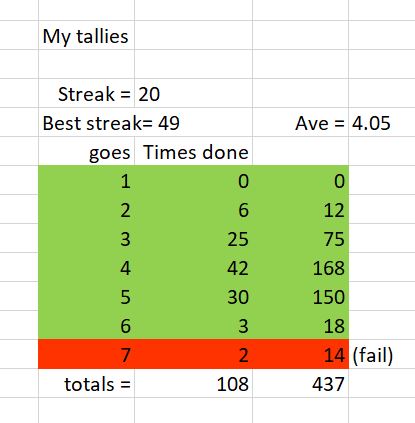Click the Streak value cell showing 20
This screenshot has width=415, height=423.
pos(193,93)
